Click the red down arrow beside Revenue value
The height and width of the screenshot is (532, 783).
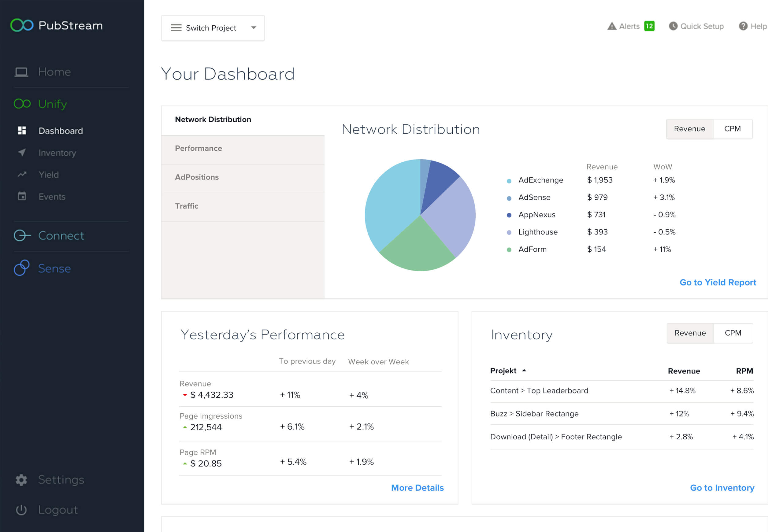(185, 395)
